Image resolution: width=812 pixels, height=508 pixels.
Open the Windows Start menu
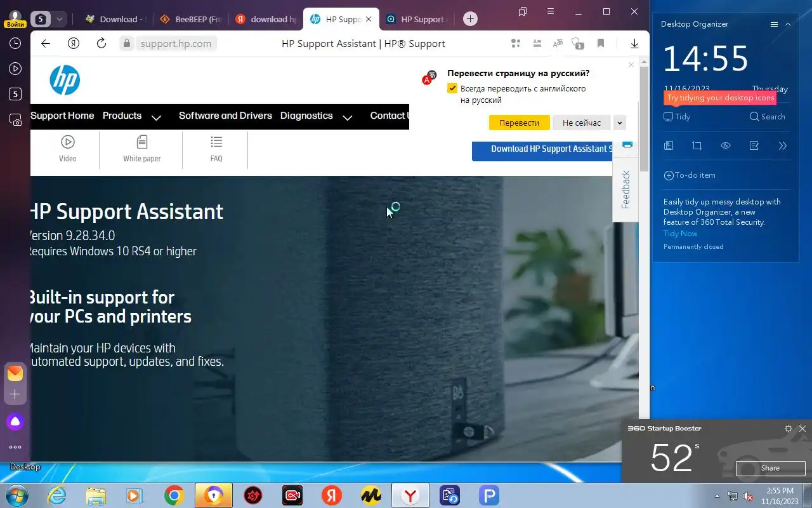pos(16,495)
